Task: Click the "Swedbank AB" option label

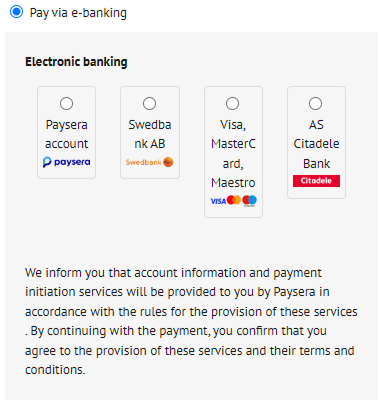Action: coord(150,134)
